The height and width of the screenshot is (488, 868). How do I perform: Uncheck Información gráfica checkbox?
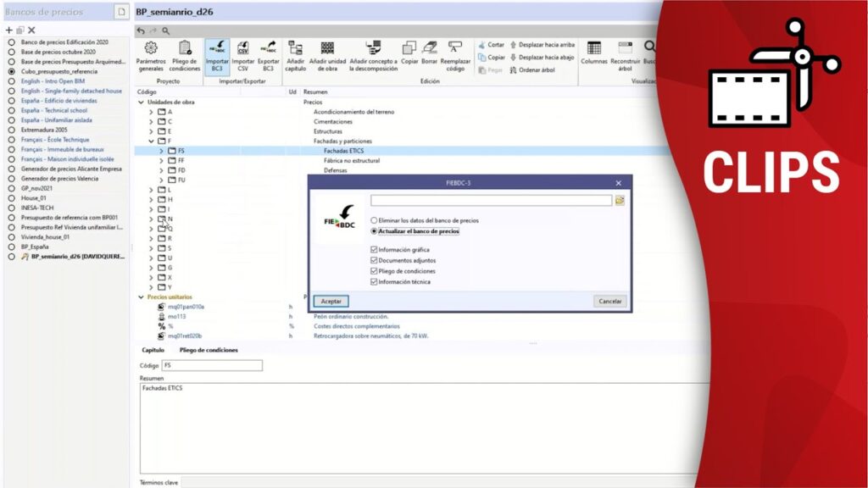(374, 250)
